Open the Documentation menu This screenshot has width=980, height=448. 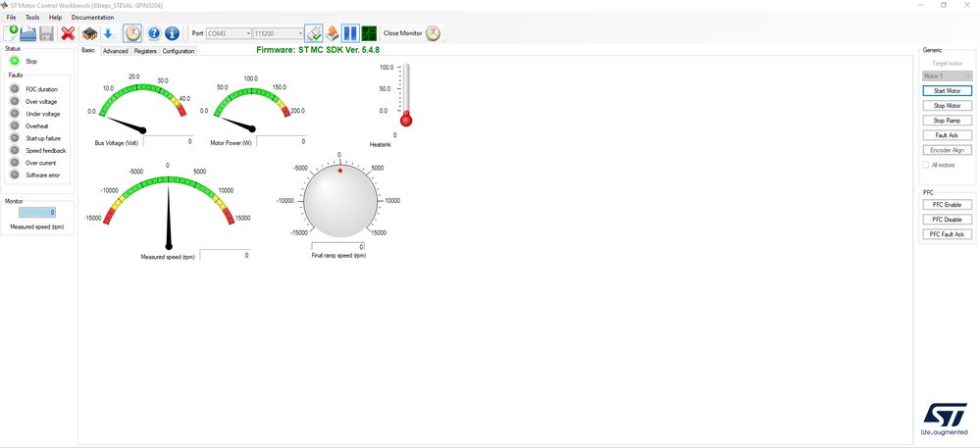click(x=92, y=18)
